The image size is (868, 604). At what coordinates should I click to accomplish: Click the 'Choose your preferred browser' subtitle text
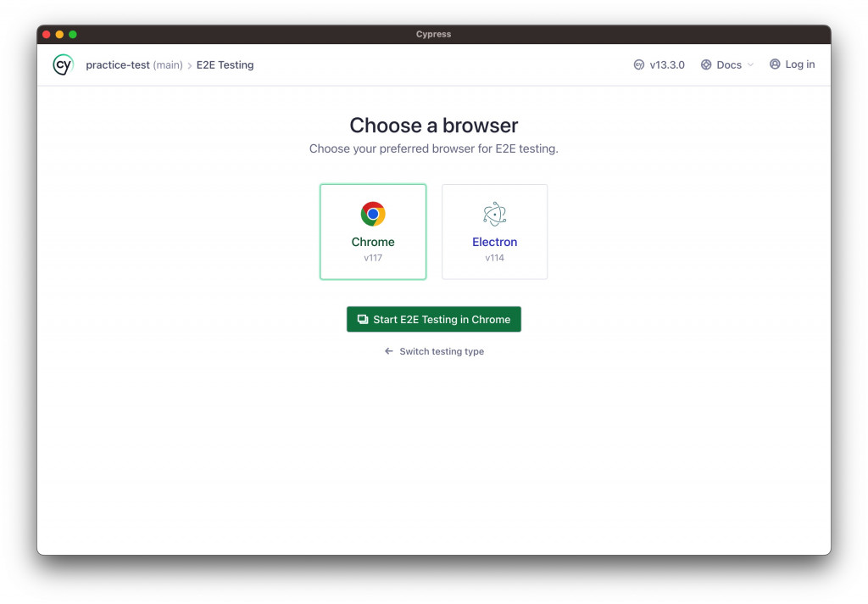point(433,148)
